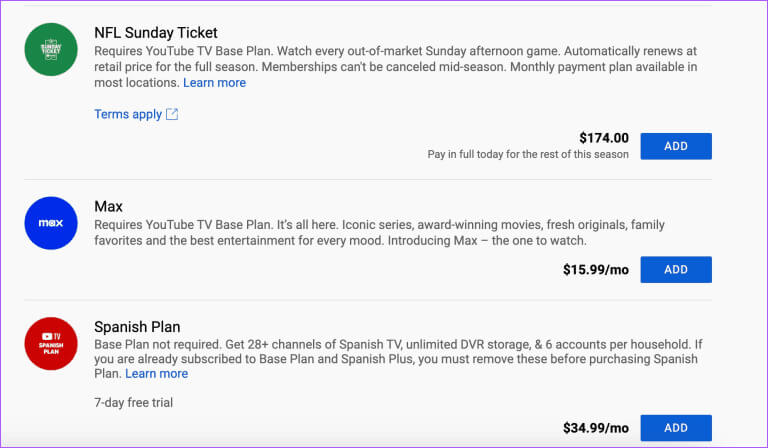Click the 7-day free trial text
The image size is (768, 448).
pos(133,402)
